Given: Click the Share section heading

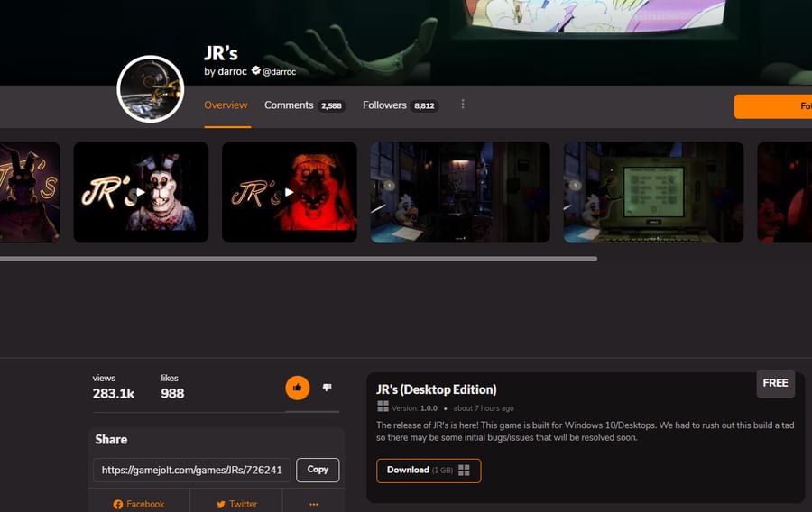Looking at the screenshot, I should (x=111, y=440).
